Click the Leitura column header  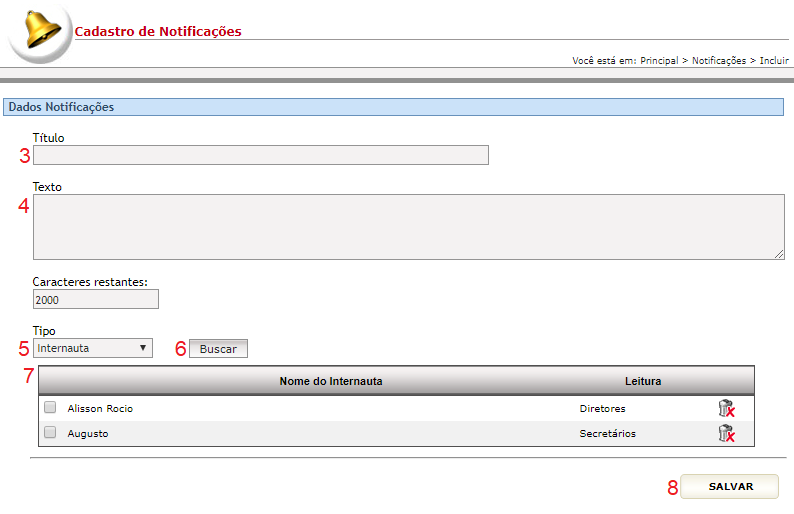pyautogui.click(x=643, y=381)
